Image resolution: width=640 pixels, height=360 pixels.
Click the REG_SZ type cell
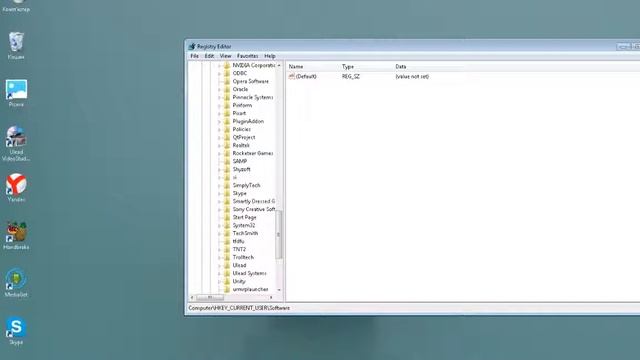point(351,76)
